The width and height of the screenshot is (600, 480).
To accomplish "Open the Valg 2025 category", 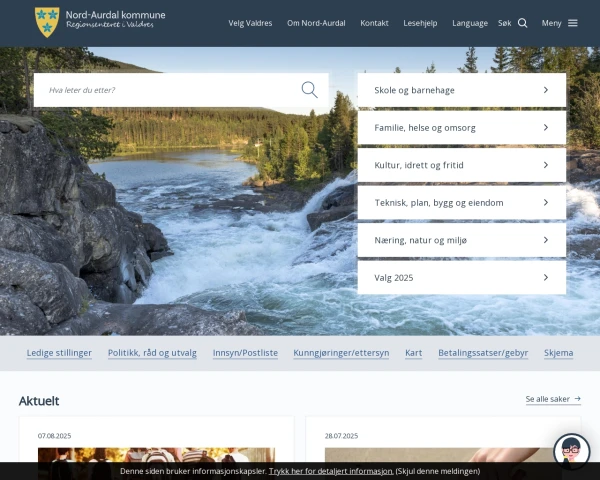I will pyautogui.click(x=461, y=278).
